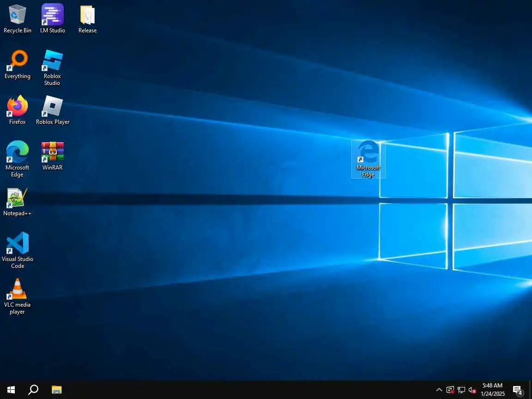Click the muted volume speaker icon

coord(472,390)
